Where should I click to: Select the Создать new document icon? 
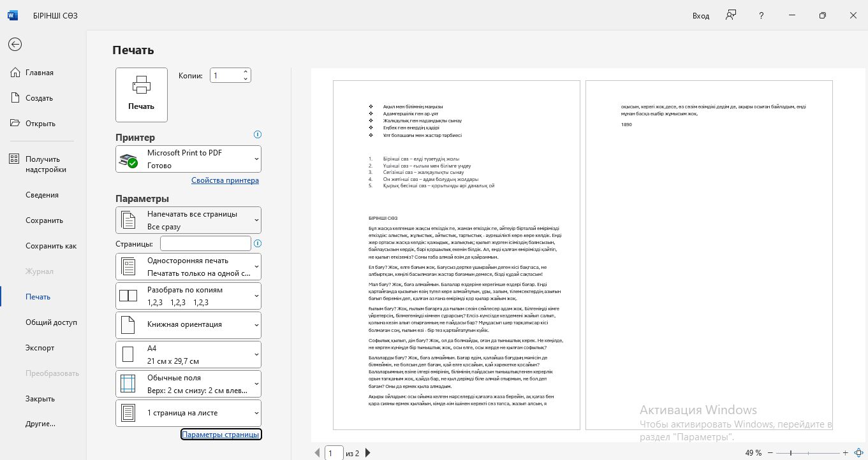pyautogui.click(x=15, y=98)
